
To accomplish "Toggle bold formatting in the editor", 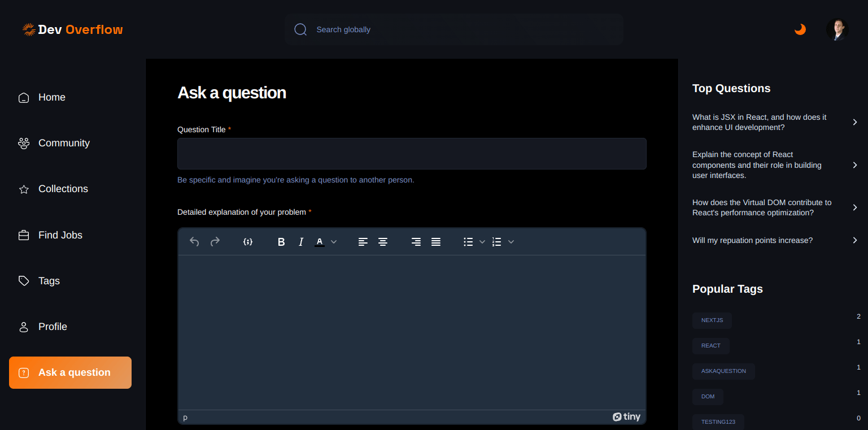I will click(x=281, y=242).
